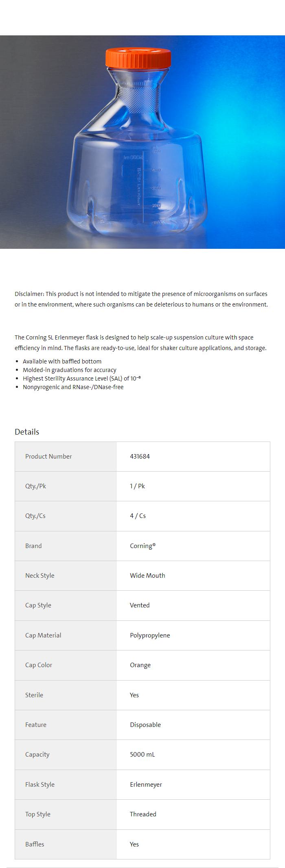
Task: Click the Qty./Pk row label
Action: point(35,486)
